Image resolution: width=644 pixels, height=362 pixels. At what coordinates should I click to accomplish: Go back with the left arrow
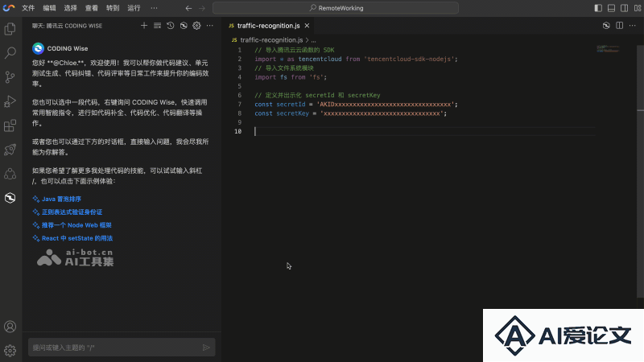(x=188, y=8)
